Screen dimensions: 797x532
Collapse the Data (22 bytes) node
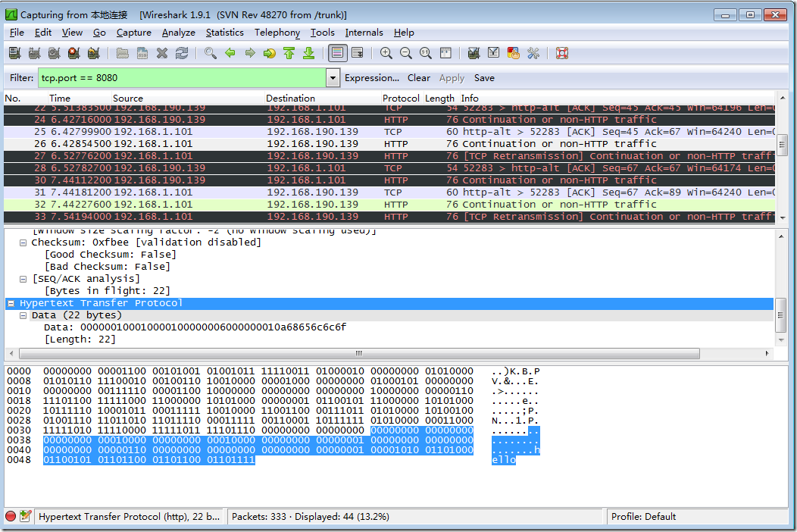click(x=23, y=315)
